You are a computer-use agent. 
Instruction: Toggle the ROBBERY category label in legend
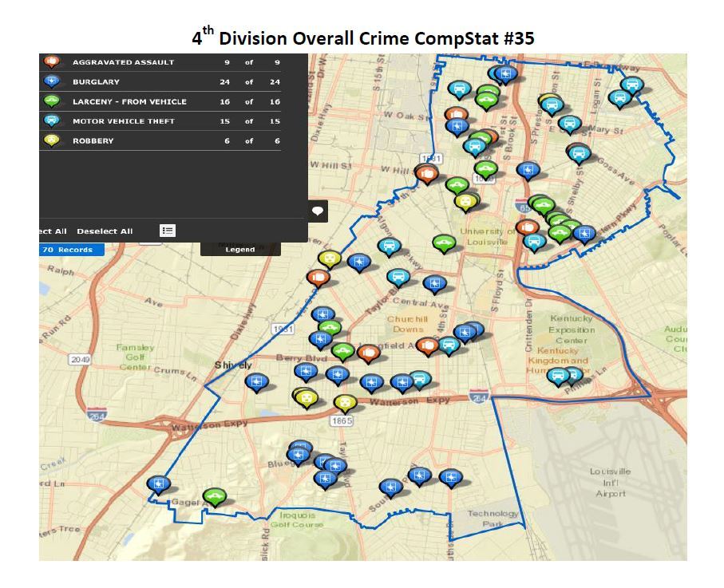click(93, 140)
